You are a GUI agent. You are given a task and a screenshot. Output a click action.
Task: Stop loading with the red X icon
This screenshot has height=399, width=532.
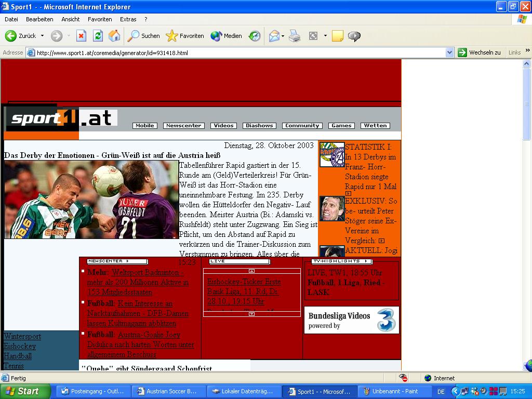tap(81, 36)
